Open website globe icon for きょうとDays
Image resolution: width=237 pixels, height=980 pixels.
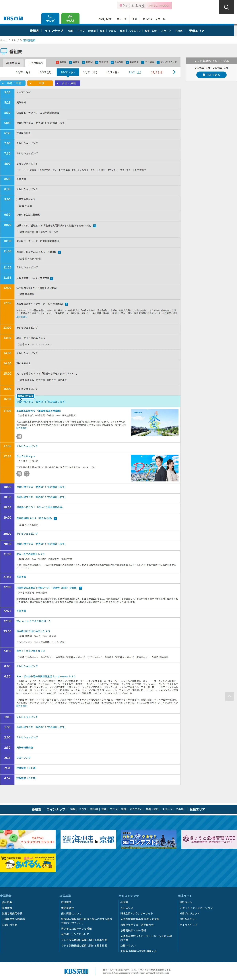(x=20, y=474)
